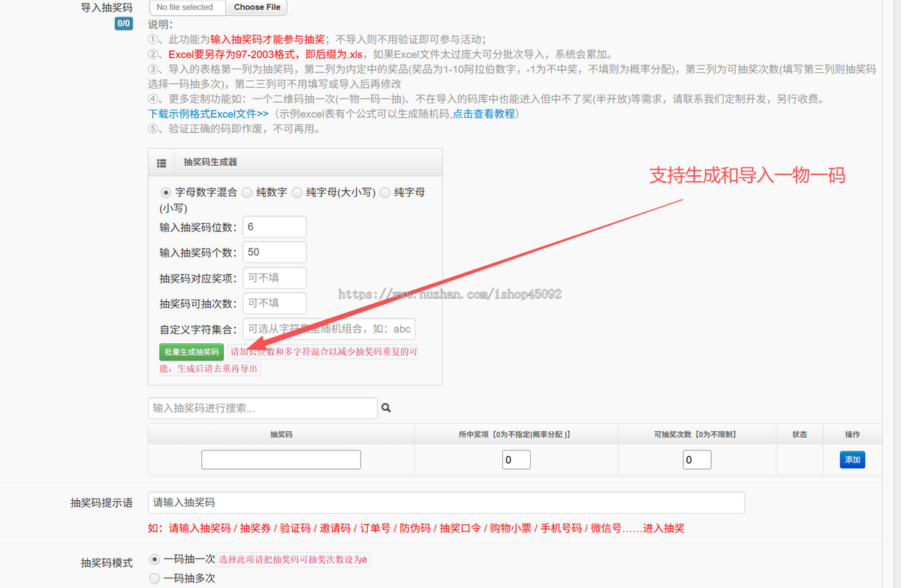Click the 操作 column header

click(852, 434)
